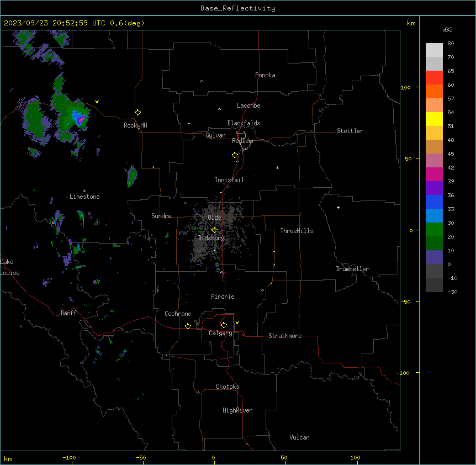The image size is (476, 465).
Task: Click the RedDeer city label
Action: (243, 141)
